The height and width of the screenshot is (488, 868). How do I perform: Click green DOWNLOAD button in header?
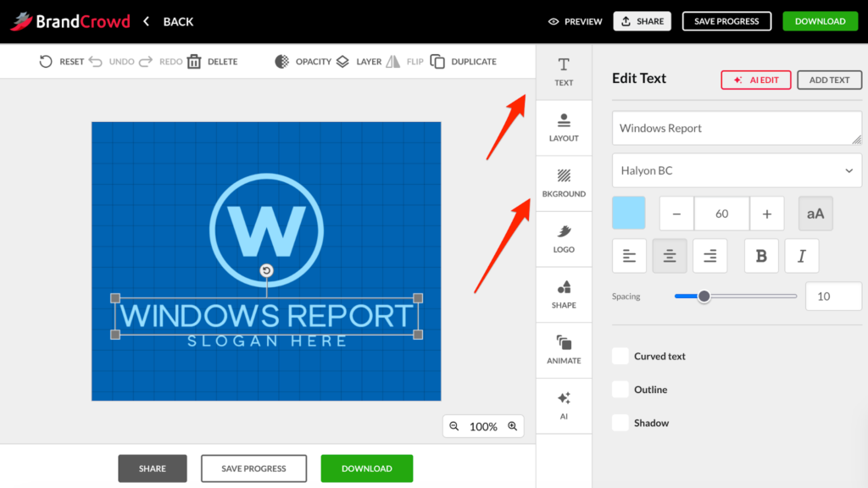[x=820, y=21]
